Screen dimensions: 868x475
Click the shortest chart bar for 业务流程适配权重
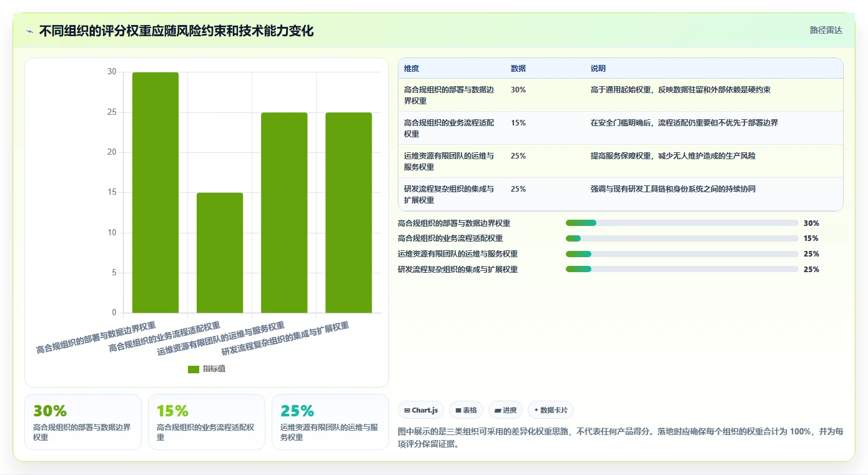point(220,253)
